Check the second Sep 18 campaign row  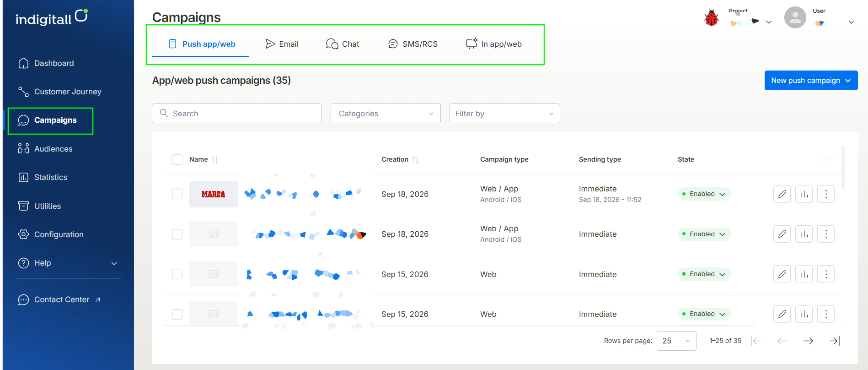click(x=177, y=234)
